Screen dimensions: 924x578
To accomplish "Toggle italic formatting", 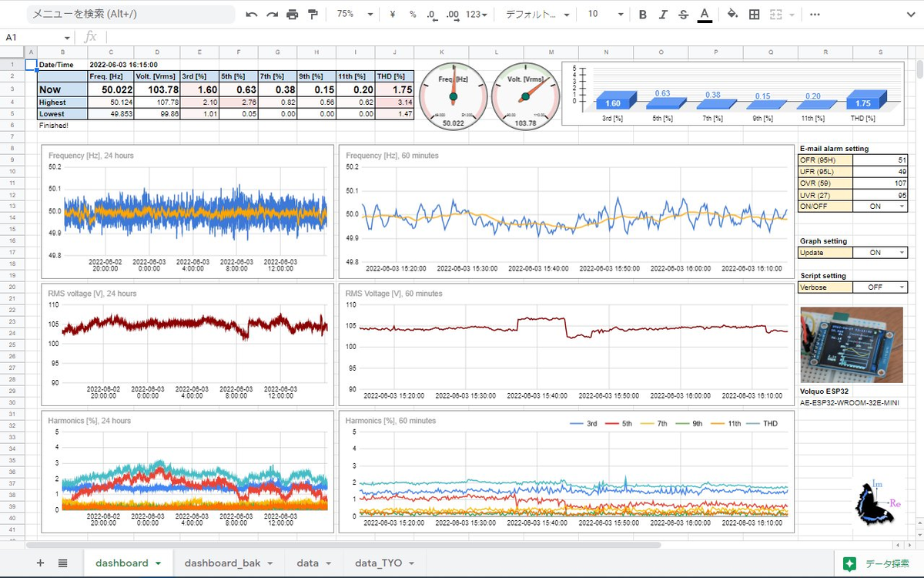I will coord(663,15).
